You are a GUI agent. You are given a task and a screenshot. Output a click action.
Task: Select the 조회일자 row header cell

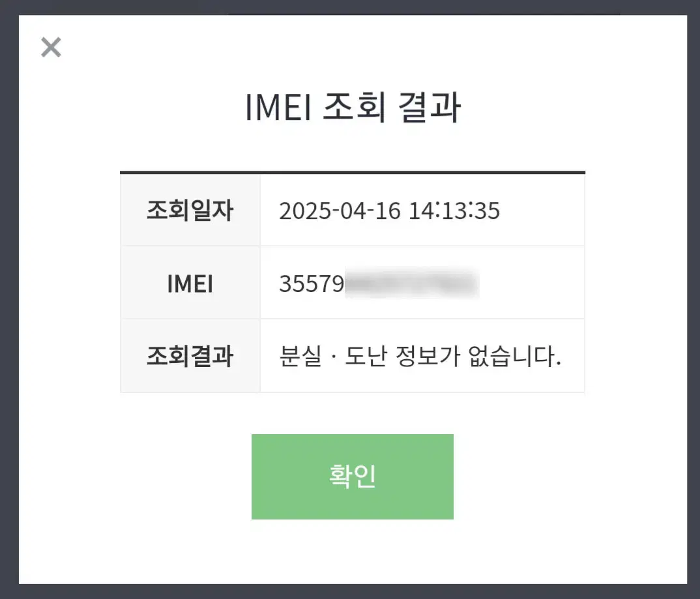(x=190, y=211)
